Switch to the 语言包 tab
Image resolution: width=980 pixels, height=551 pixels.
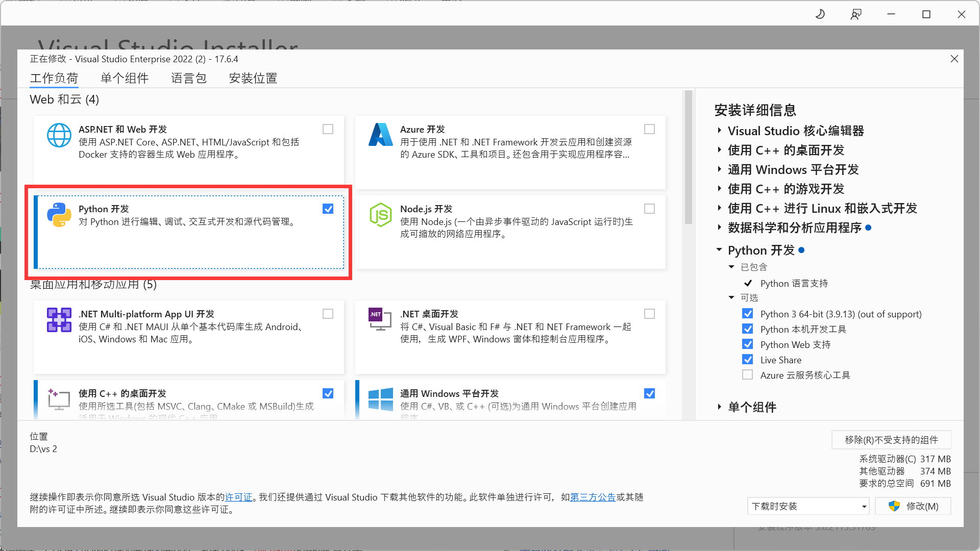188,78
